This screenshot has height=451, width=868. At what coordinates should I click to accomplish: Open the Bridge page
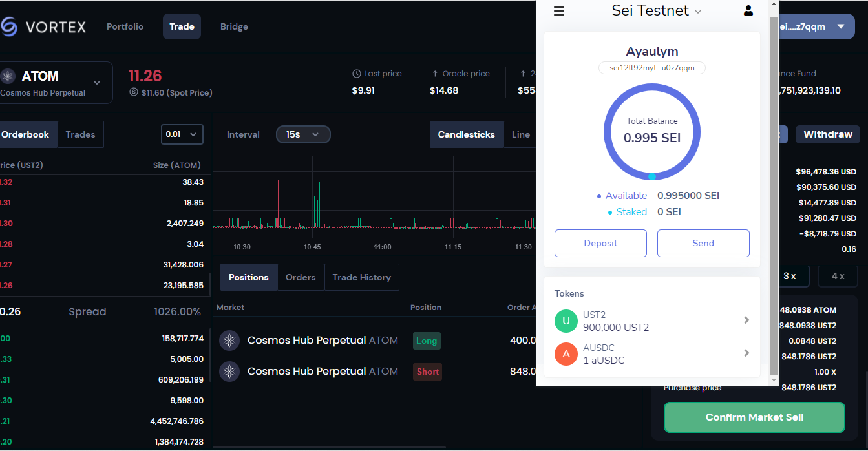(234, 26)
